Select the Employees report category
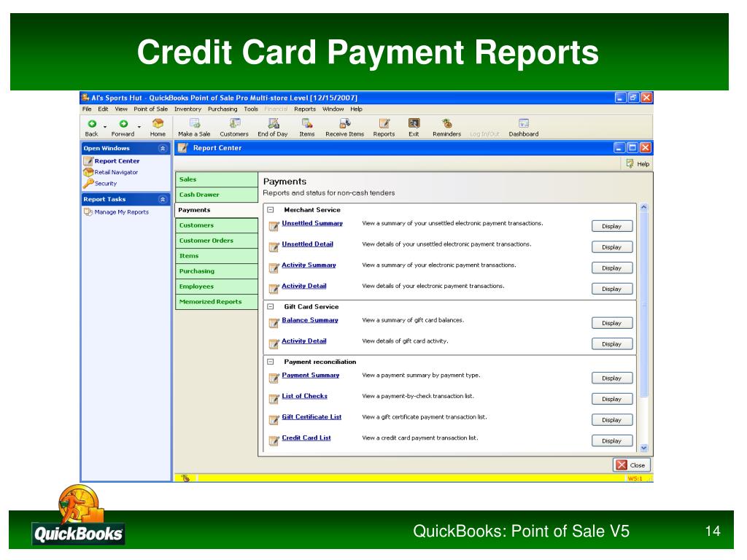The width and height of the screenshot is (747, 560). (217, 286)
